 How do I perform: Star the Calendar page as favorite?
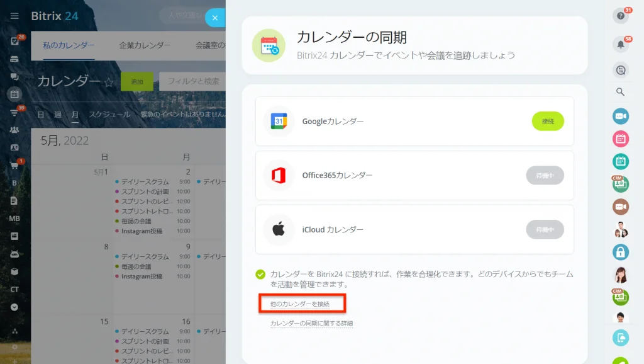pos(109,82)
